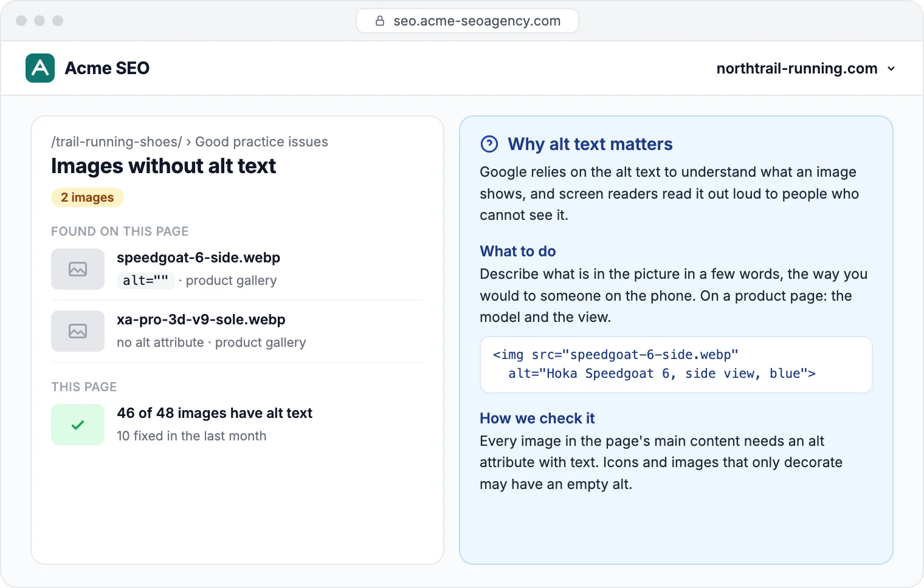Click the img src code example

[x=676, y=364]
